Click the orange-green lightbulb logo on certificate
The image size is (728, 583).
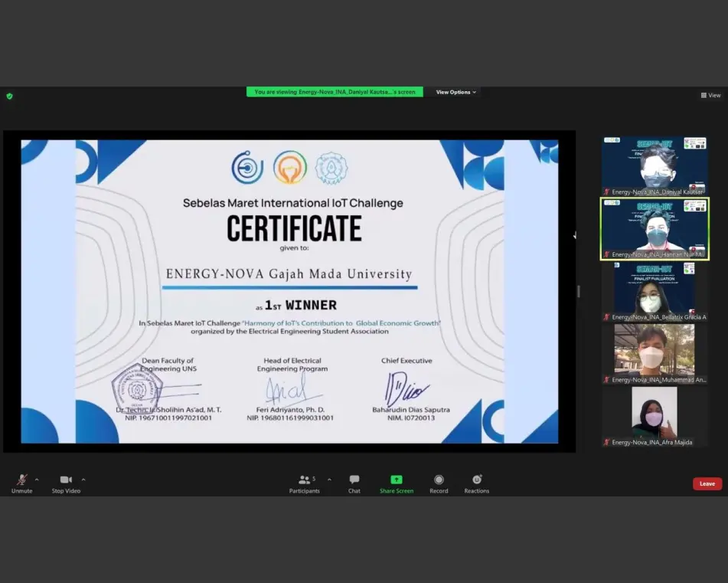[290, 167]
